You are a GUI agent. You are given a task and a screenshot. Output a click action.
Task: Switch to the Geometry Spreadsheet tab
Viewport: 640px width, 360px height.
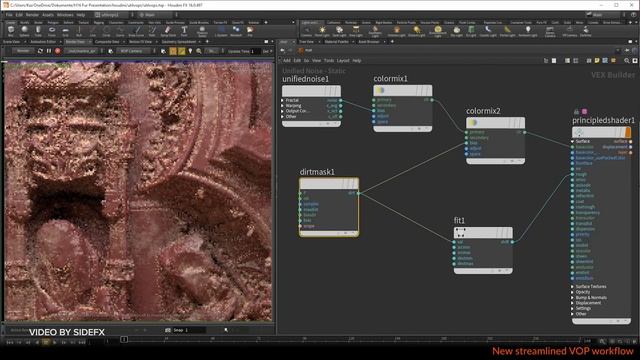(x=179, y=42)
